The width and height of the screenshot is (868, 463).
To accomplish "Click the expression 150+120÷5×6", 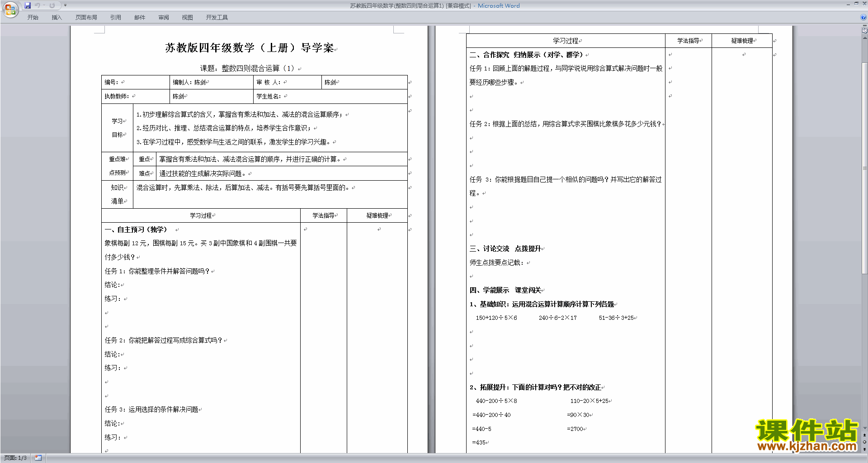I will [x=496, y=318].
